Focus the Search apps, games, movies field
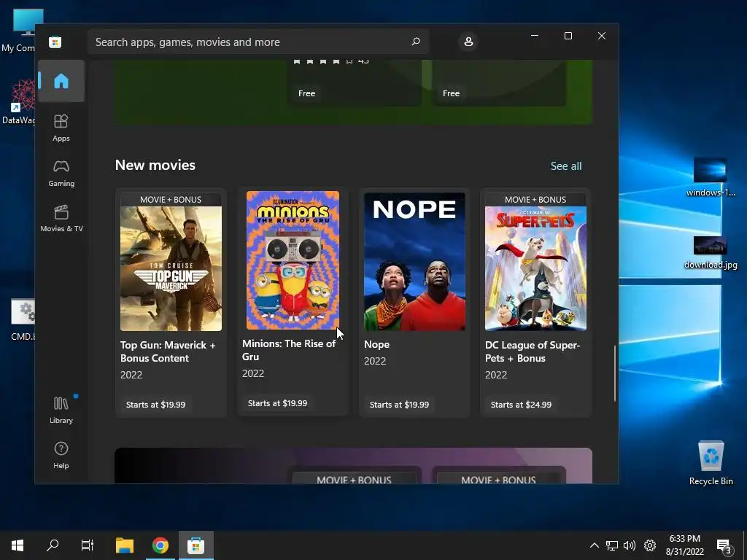The height and width of the screenshot is (560, 747). pos(258,42)
